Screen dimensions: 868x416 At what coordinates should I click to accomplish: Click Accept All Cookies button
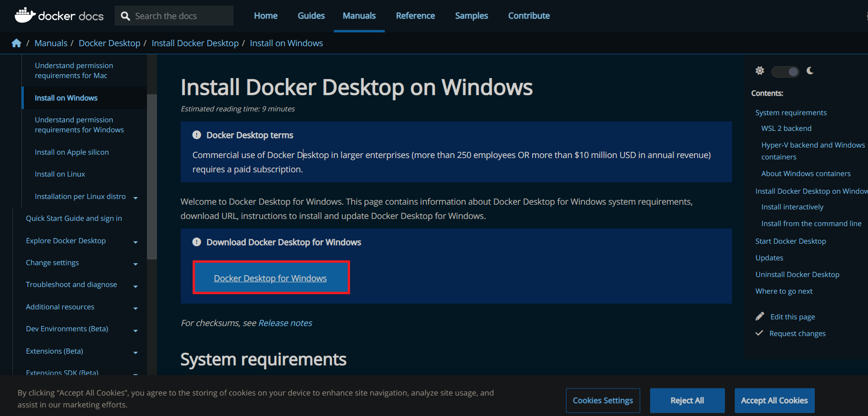pyautogui.click(x=774, y=400)
